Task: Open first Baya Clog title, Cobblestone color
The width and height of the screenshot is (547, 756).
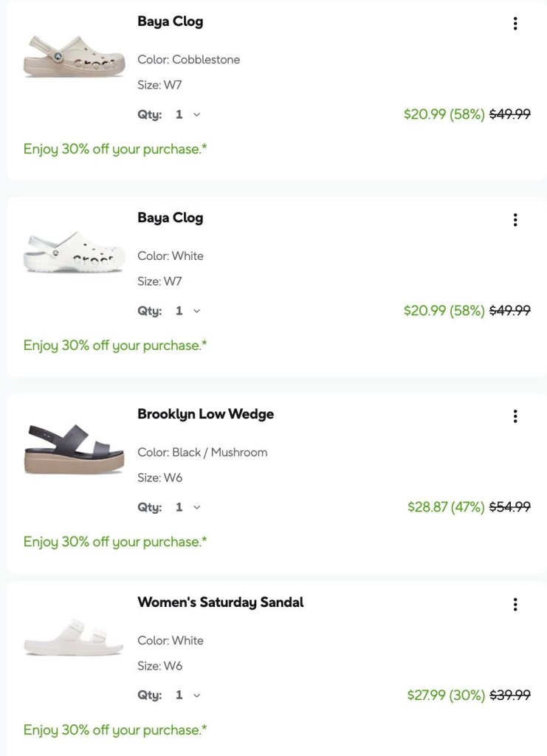Action: click(170, 21)
